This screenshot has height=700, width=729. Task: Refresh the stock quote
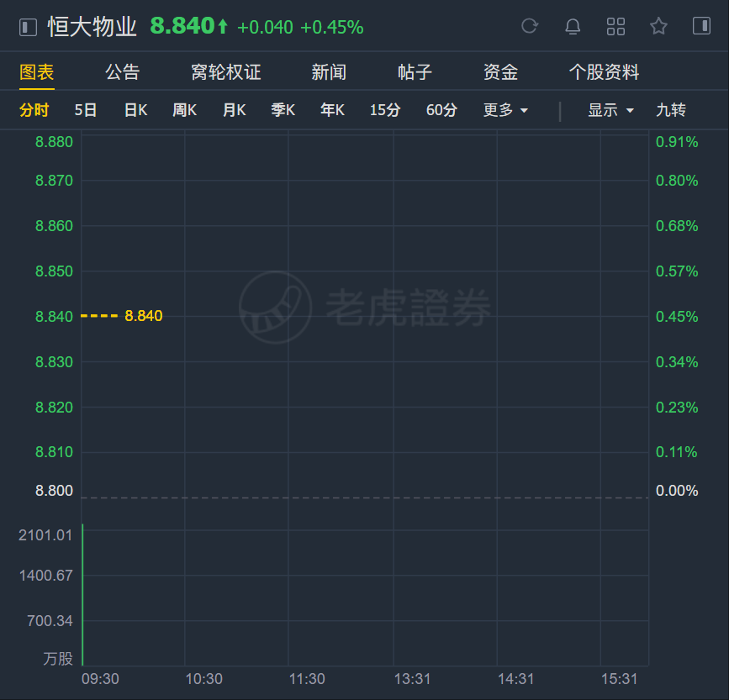[530, 26]
